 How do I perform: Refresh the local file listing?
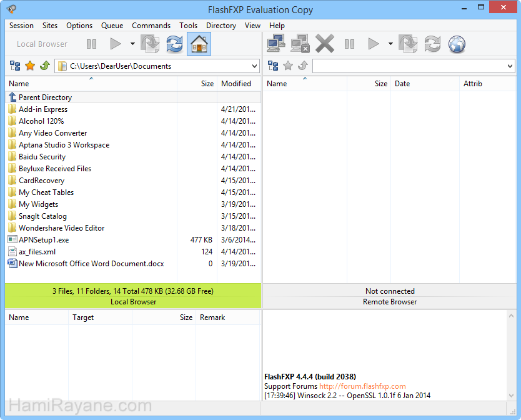coord(174,44)
